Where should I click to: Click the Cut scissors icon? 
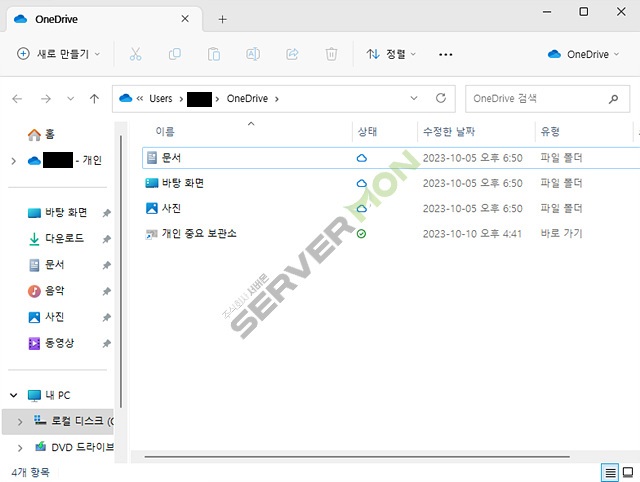[135, 54]
